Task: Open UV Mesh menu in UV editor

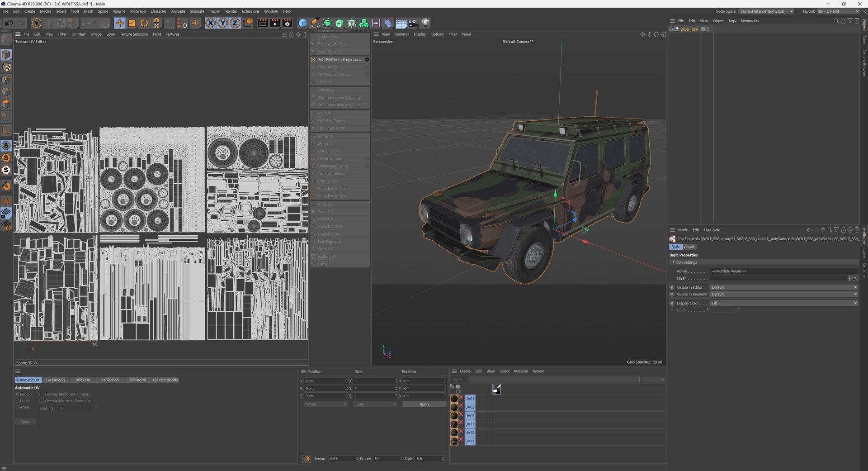Action: point(79,34)
